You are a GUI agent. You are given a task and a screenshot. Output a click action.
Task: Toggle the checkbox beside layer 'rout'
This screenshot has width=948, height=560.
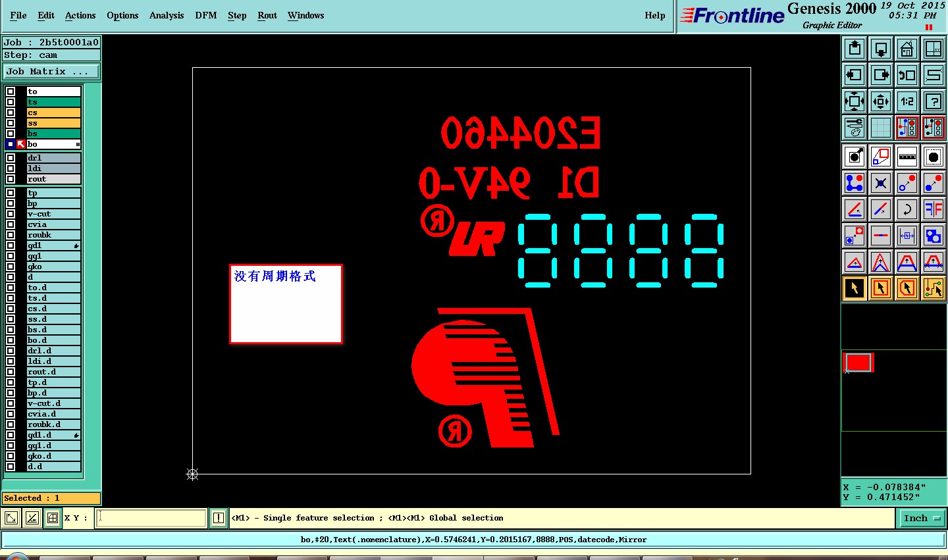pos(11,179)
